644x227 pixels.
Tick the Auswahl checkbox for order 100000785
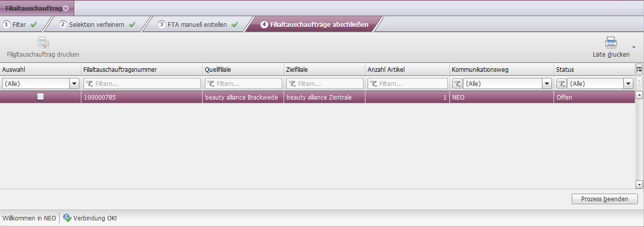[40, 97]
